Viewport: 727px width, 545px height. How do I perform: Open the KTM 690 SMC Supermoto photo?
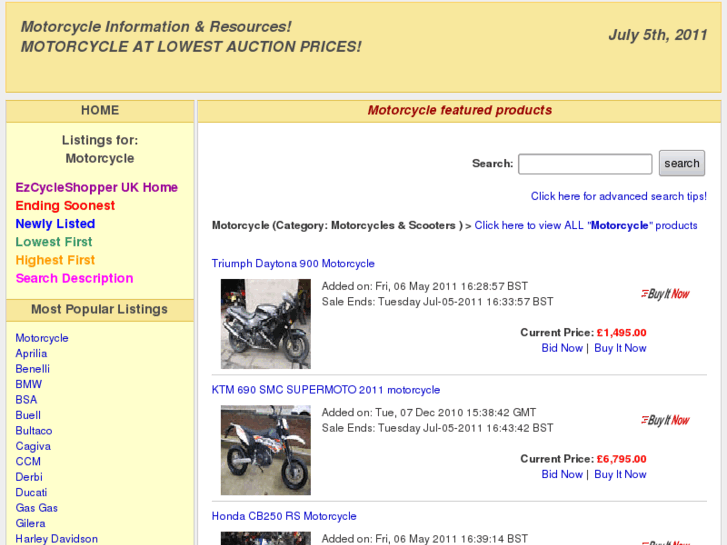266,450
